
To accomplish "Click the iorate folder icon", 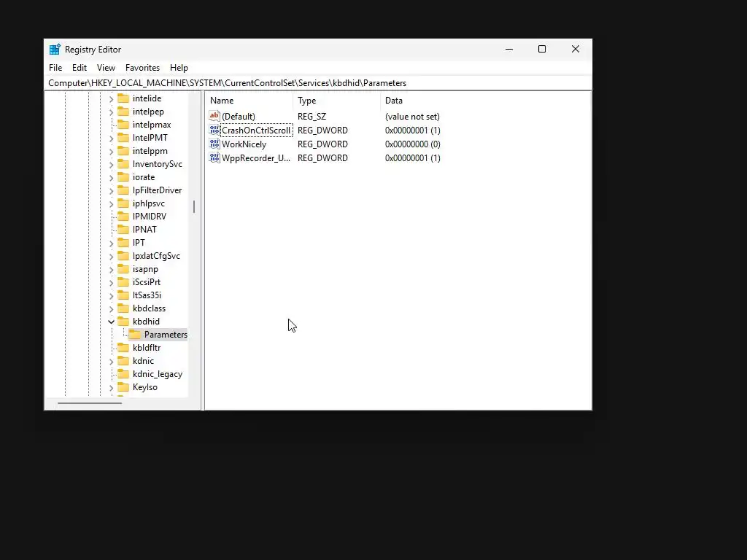I will click(x=123, y=176).
